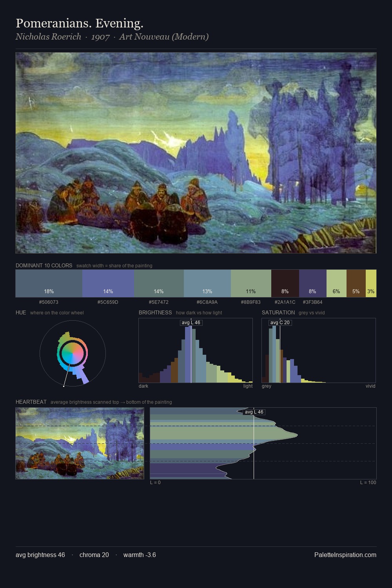Visit the PaletteInspiration.com link
The width and height of the screenshot is (392, 588).
(345, 555)
